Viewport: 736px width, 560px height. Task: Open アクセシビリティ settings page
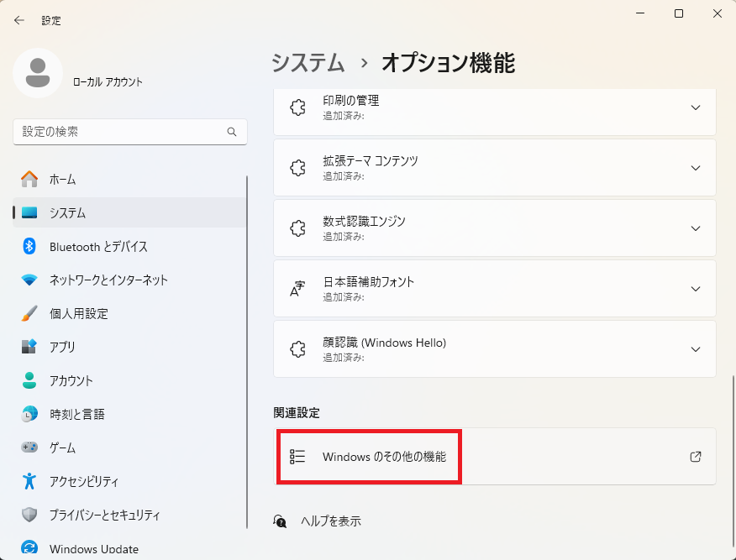129,481
